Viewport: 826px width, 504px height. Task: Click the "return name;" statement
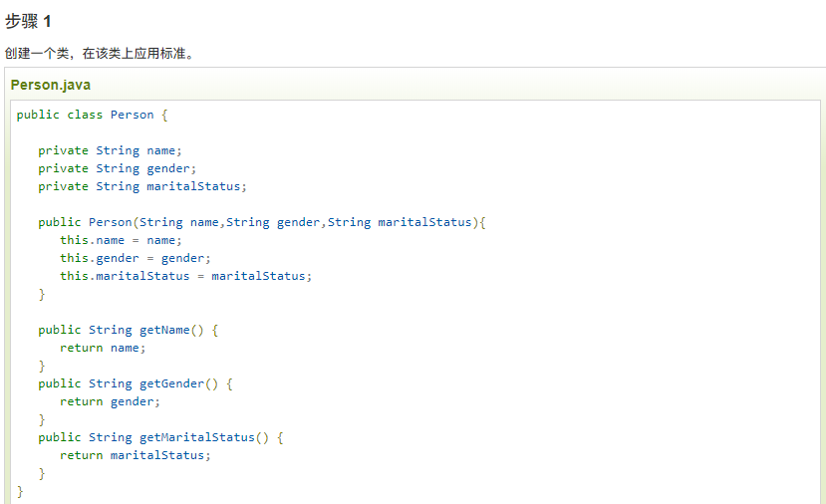[103, 348]
